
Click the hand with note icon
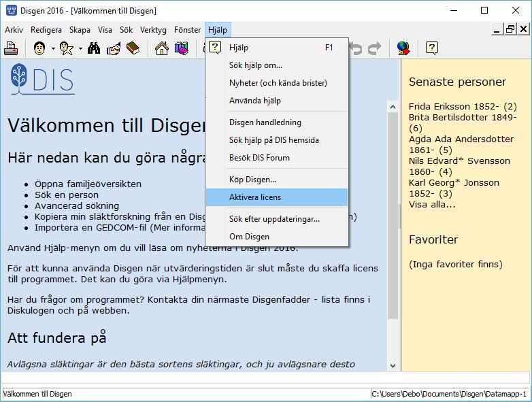[x=114, y=48]
